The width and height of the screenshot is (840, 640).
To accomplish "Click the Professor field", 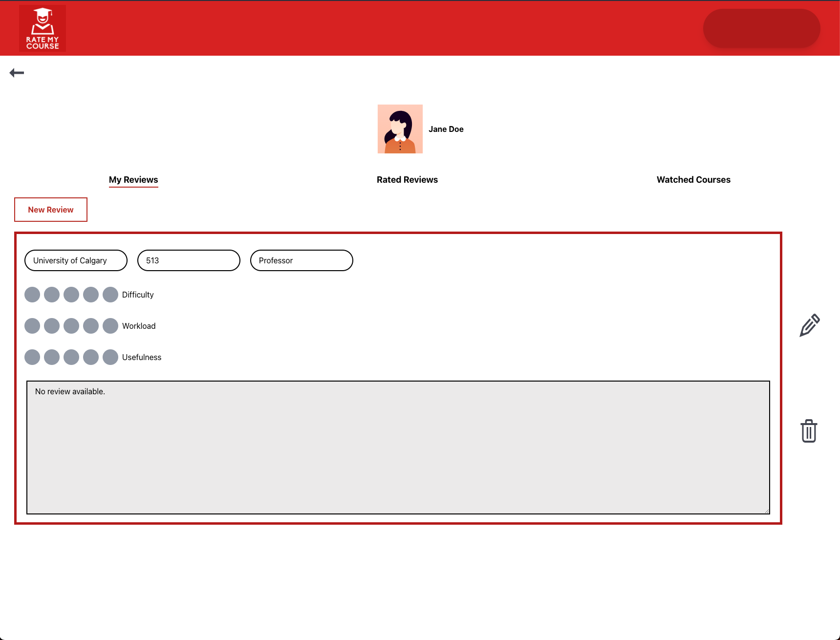I will coord(302,260).
